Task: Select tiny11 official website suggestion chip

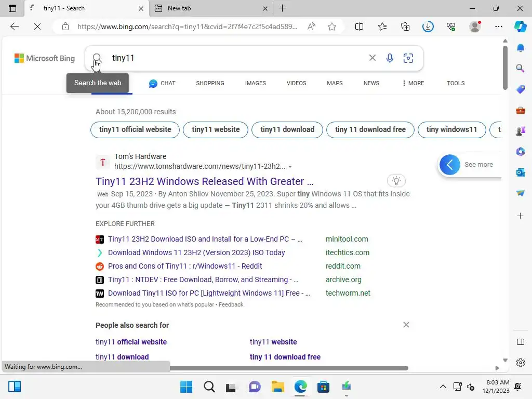Action: (x=135, y=129)
